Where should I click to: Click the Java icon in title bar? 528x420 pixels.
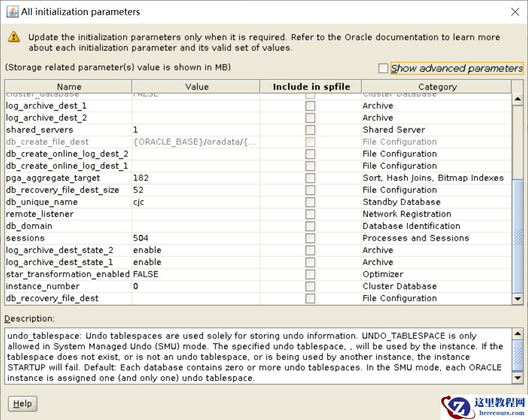[12, 11]
